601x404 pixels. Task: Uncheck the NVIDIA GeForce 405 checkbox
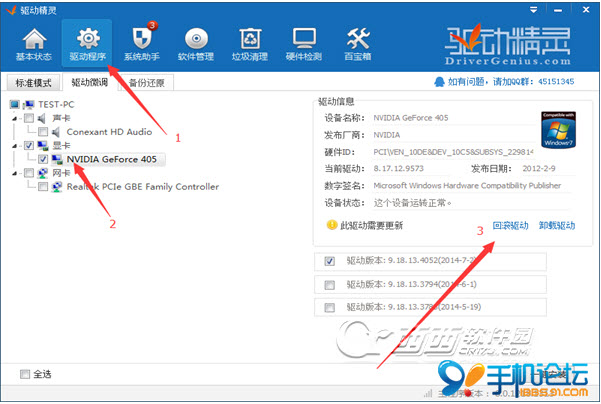click(x=43, y=159)
